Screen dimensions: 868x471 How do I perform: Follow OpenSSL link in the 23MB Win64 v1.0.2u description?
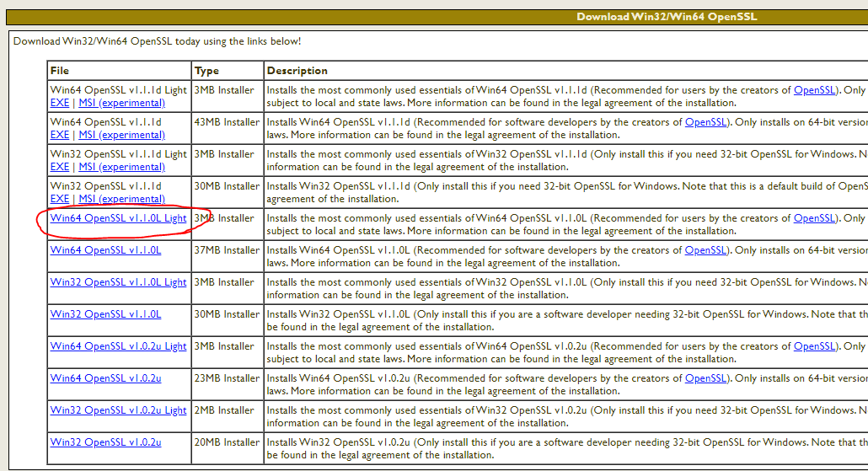click(706, 378)
